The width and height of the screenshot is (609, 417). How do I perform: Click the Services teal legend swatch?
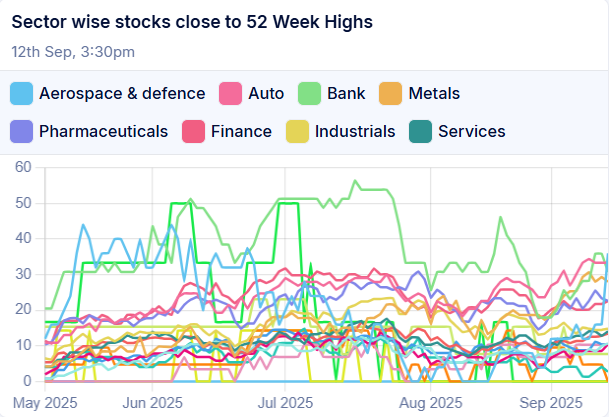421,131
